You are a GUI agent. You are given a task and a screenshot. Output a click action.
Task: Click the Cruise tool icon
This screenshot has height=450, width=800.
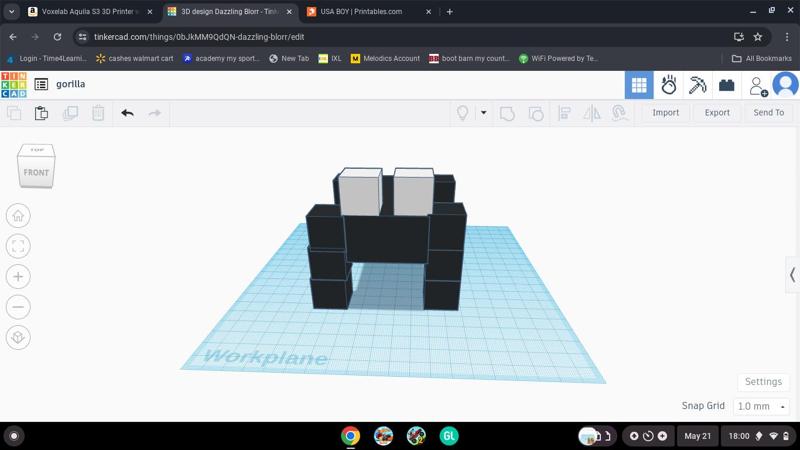pyautogui.click(x=619, y=113)
